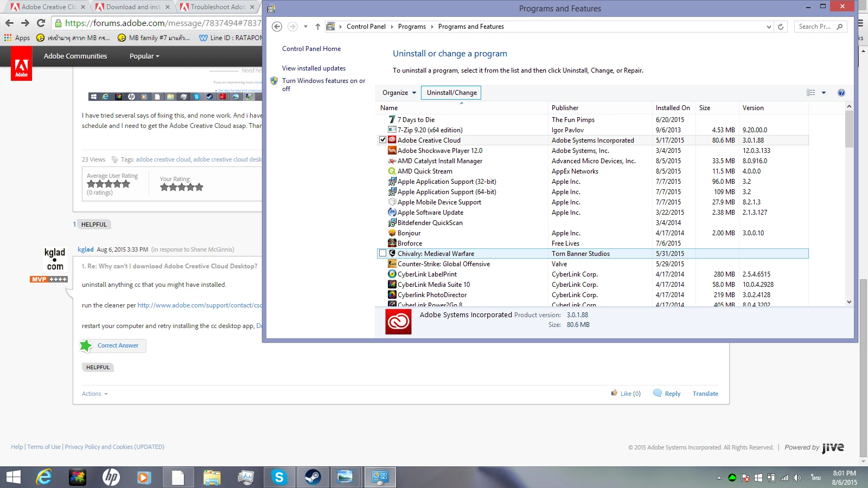The width and height of the screenshot is (868, 488).
Task: Click the Uninstall/Change button
Action: (451, 93)
